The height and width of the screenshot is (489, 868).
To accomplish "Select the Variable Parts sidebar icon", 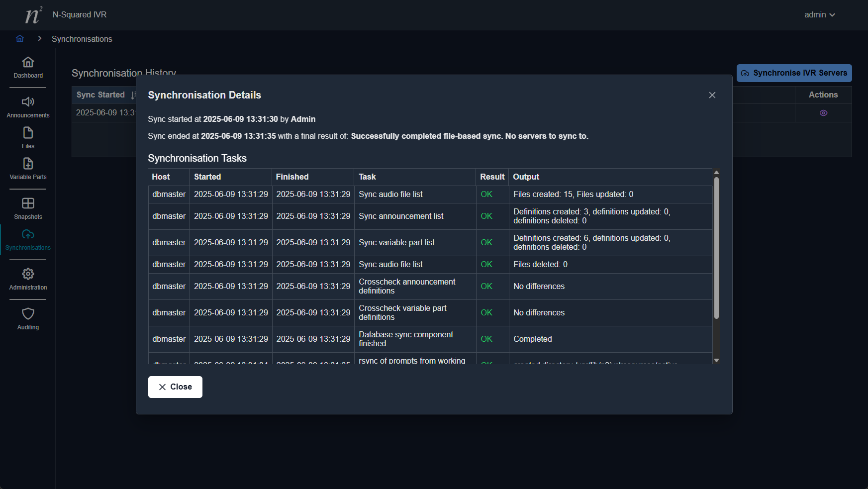I will coord(28,164).
